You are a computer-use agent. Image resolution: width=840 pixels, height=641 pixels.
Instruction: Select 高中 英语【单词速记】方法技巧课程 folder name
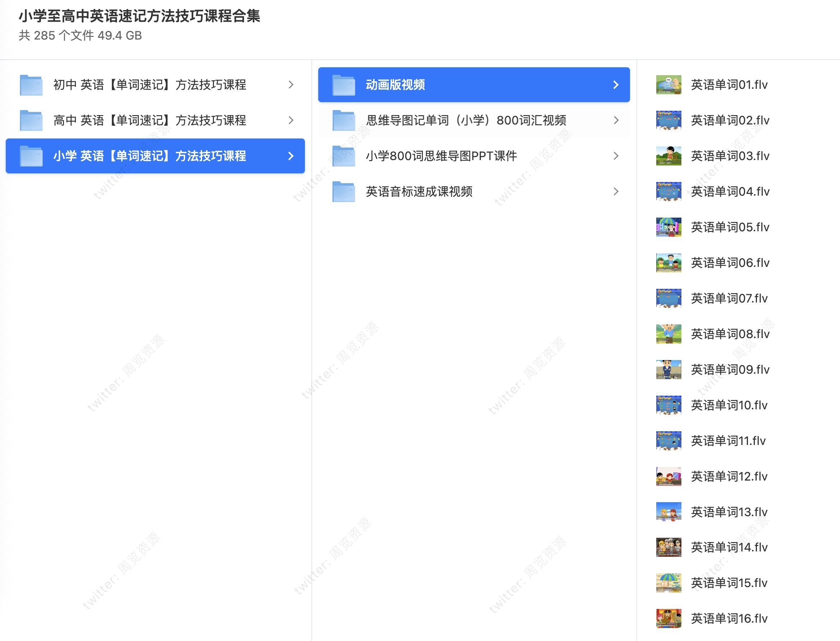point(150,120)
